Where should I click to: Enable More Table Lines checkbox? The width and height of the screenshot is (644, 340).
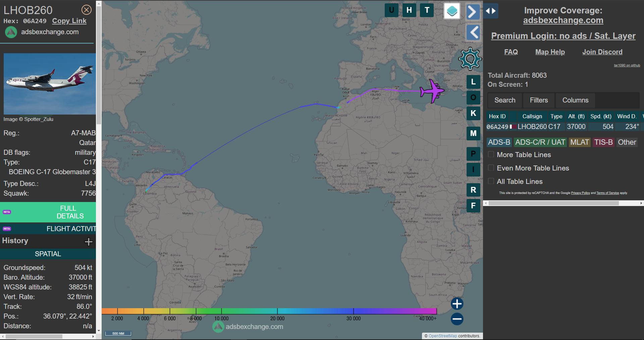491,154
